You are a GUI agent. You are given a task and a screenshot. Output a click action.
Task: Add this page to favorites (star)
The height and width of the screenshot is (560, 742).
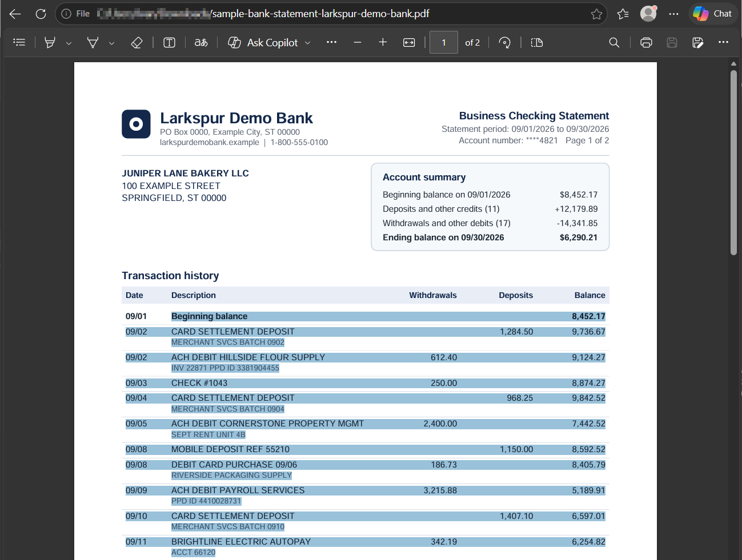(x=596, y=14)
